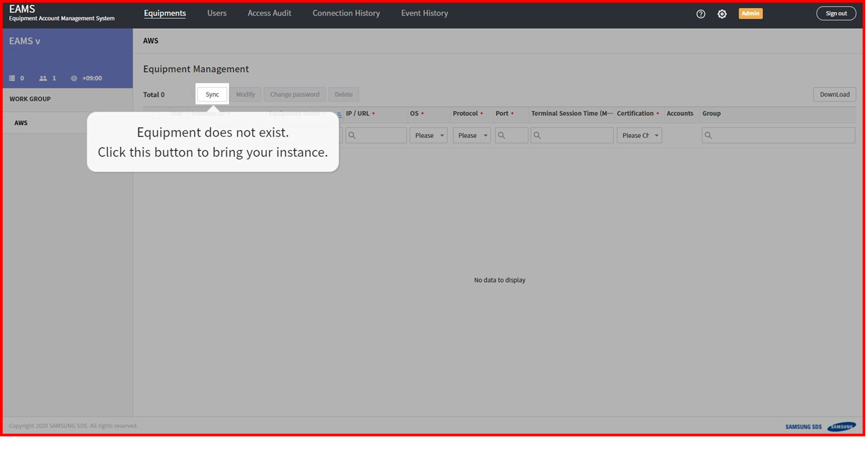Click the Accounts column header
The image size is (868, 464).
(680, 114)
